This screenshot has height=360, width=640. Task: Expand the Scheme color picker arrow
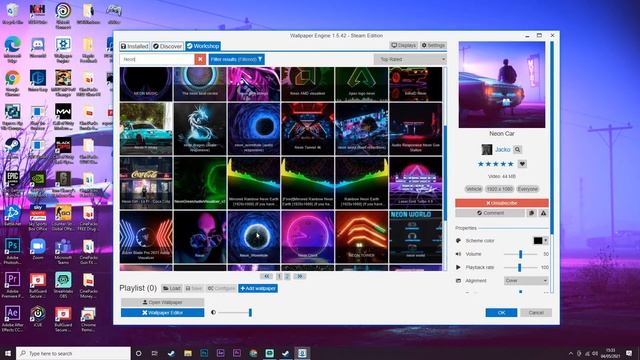click(x=546, y=240)
